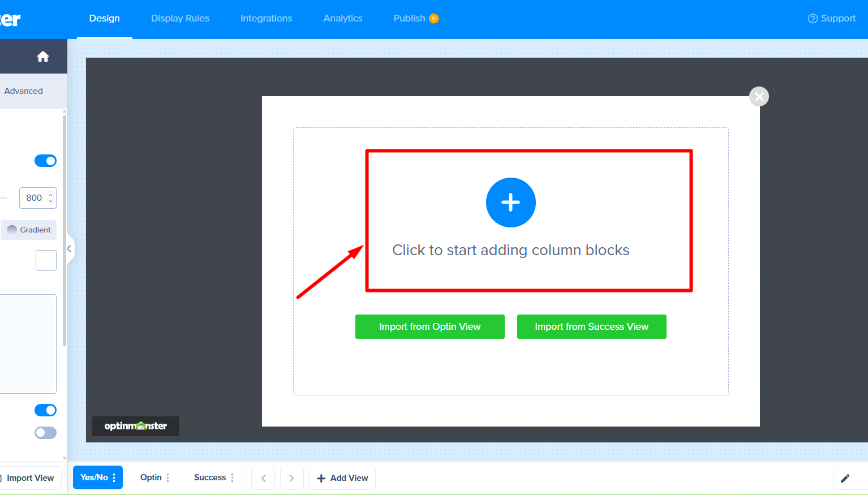Enable the grey disabled switch

[x=45, y=433]
